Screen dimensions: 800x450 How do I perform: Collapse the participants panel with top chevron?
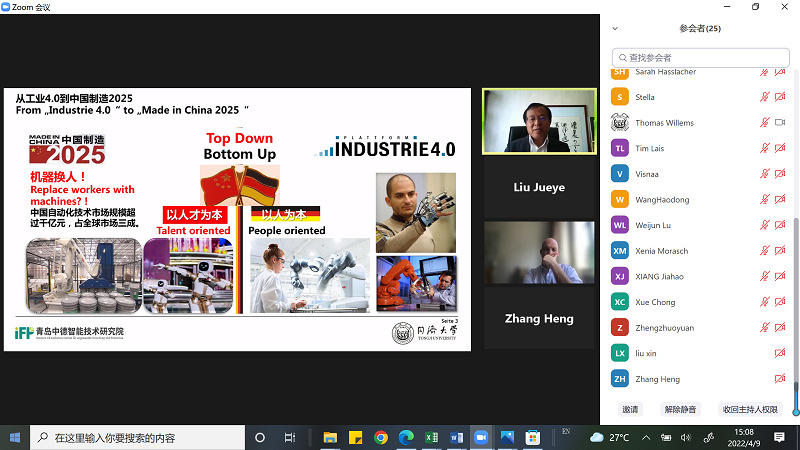pyautogui.click(x=615, y=29)
